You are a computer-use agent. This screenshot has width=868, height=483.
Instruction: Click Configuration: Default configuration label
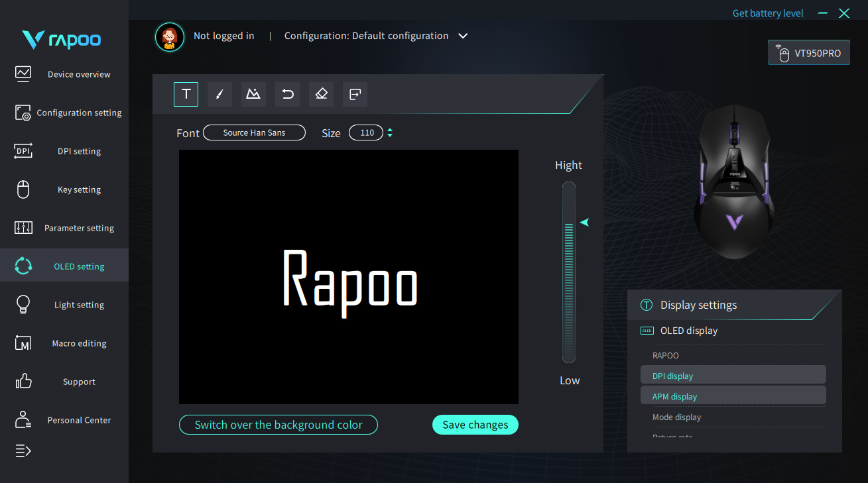[x=366, y=36]
